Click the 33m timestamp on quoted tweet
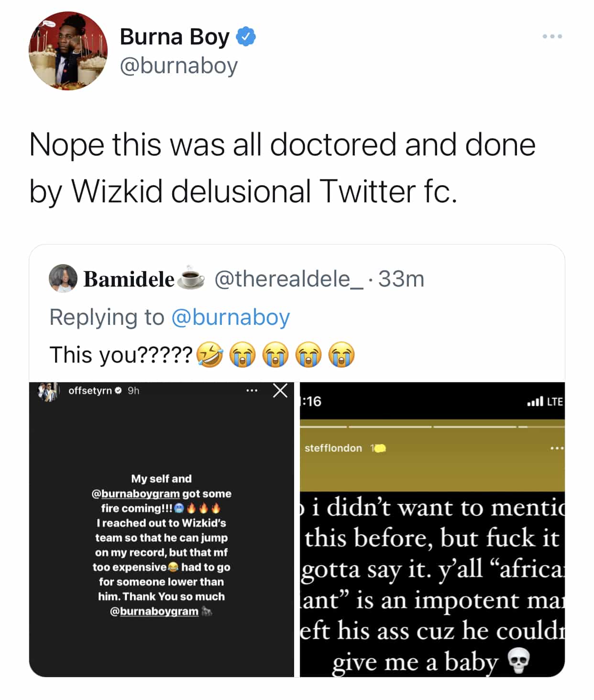The image size is (594, 700). pyautogui.click(x=401, y=278)
